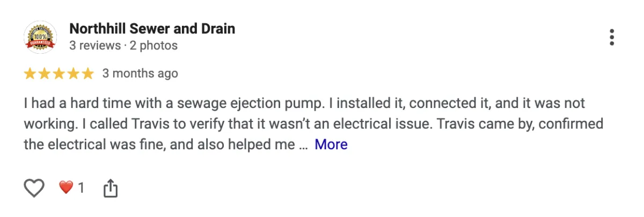Open the three-dot review options menu

point(611,37)
